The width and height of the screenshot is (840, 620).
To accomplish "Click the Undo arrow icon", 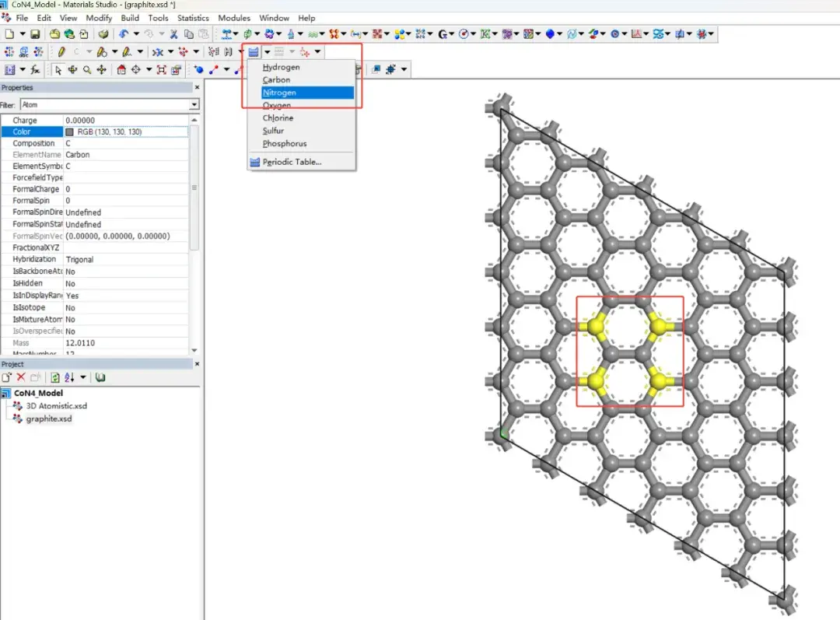I will [124, 34].
